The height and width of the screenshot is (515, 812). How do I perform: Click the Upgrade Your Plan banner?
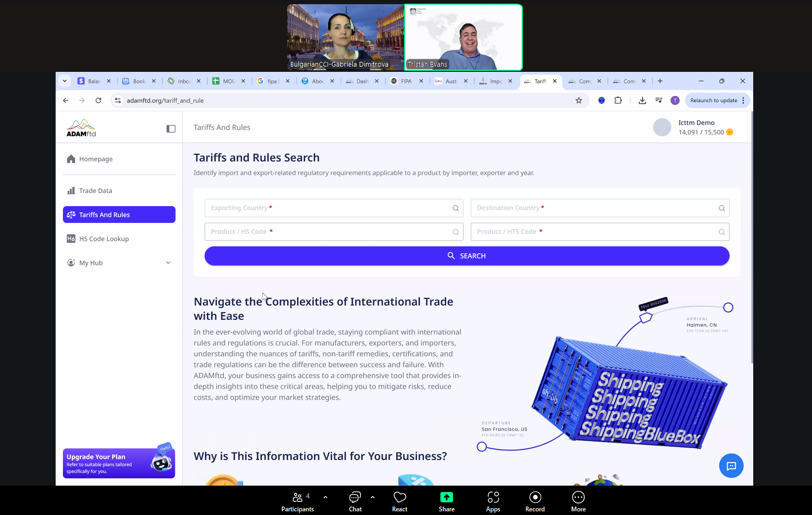tap(119, 463)
